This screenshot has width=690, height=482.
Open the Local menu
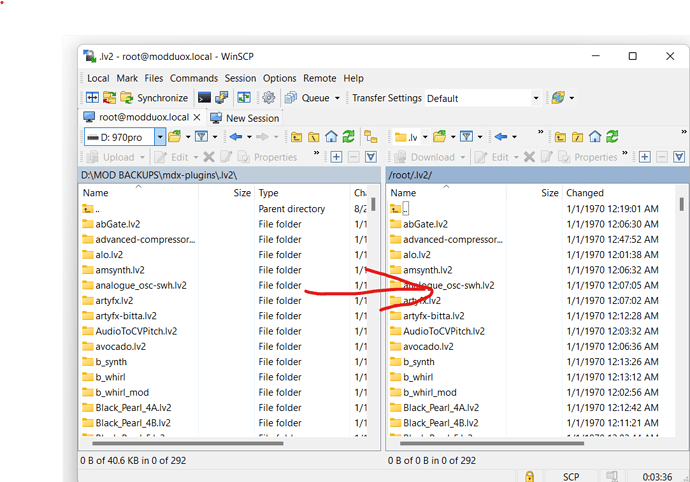(98, 78)
